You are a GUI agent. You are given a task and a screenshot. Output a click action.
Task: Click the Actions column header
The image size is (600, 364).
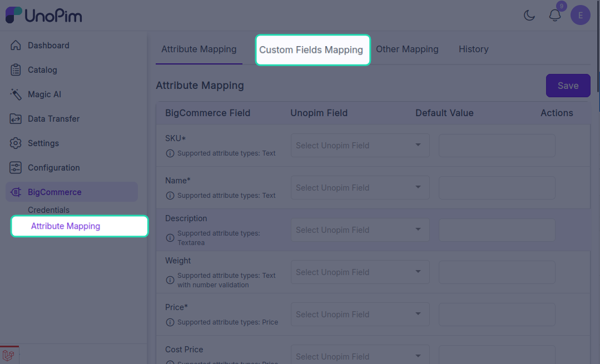557,113
